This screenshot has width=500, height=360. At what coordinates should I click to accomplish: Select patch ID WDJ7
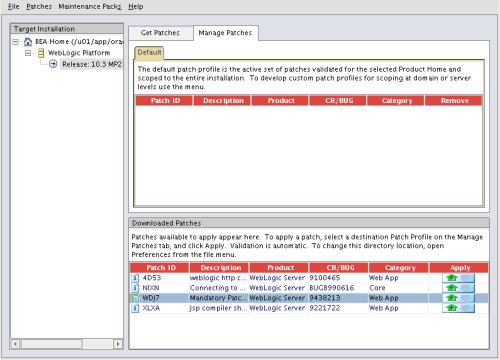[x=151, y=298]
